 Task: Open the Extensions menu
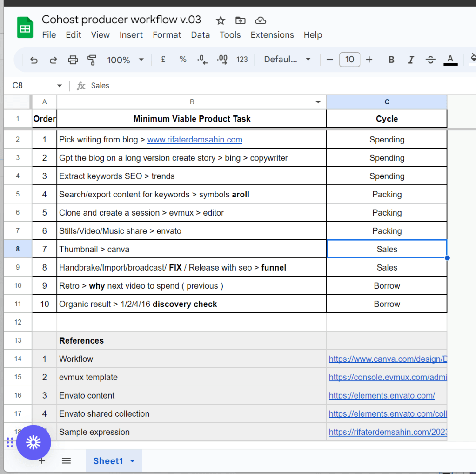[x=272, y=35]
